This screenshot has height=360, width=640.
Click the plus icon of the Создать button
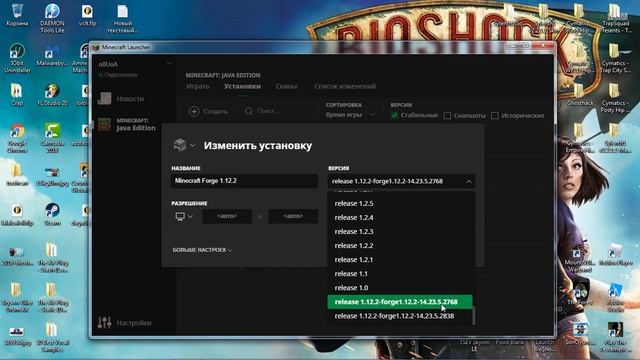click(194, 111)
